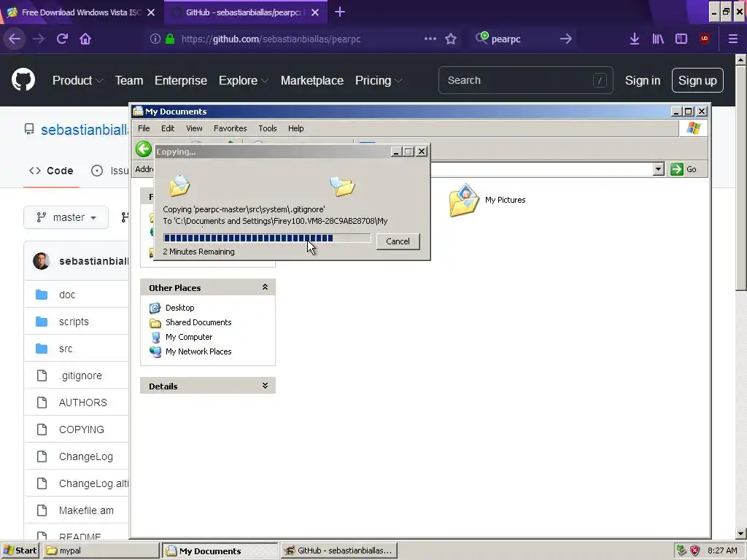Click the GitHub search field
Image resolution: width=747 pixels, height=560 pixels.
pyautogui.click(x=525, y=80)
